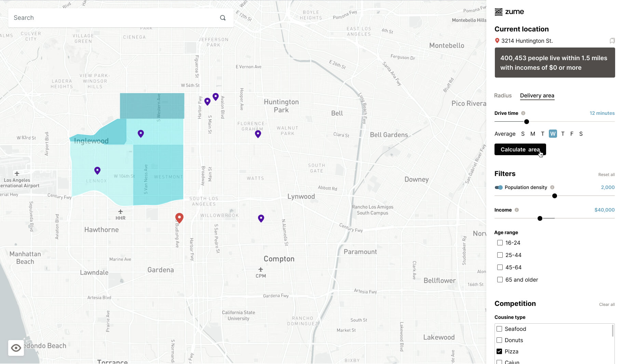Select the purple pin beside Harbor Fwy label
The height and width of the screenshot is (364, 623).
207,101
